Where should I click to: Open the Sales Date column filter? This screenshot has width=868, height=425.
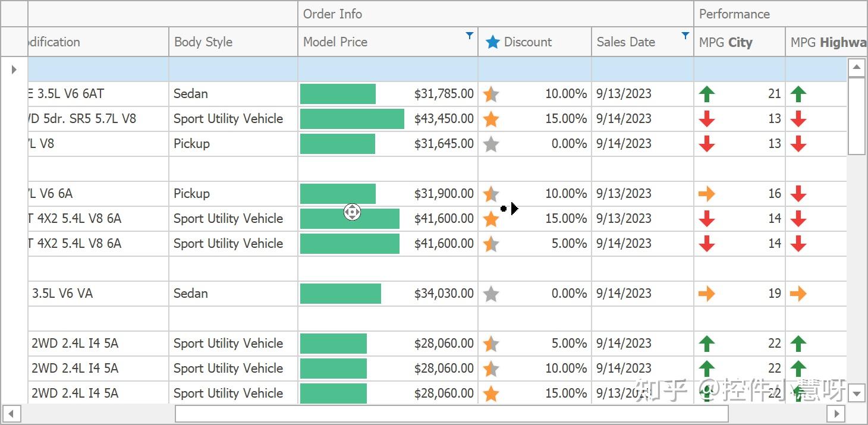(x=685, y=36)
